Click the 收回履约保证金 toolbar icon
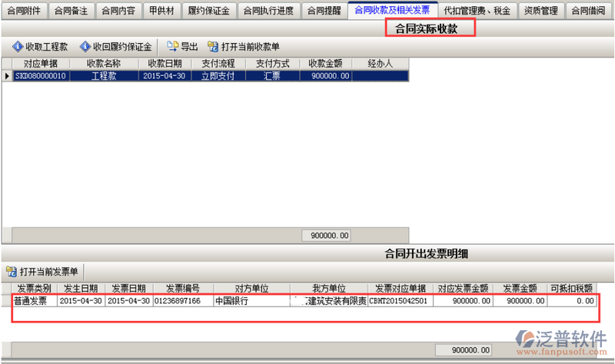The height and width of the screenshot is (364, 615). [85, 46]
